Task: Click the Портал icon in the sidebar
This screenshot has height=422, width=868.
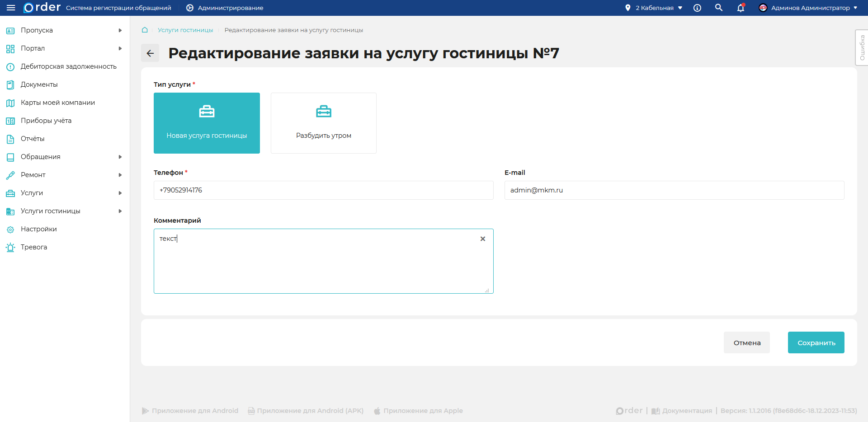Action: (10, 48)
